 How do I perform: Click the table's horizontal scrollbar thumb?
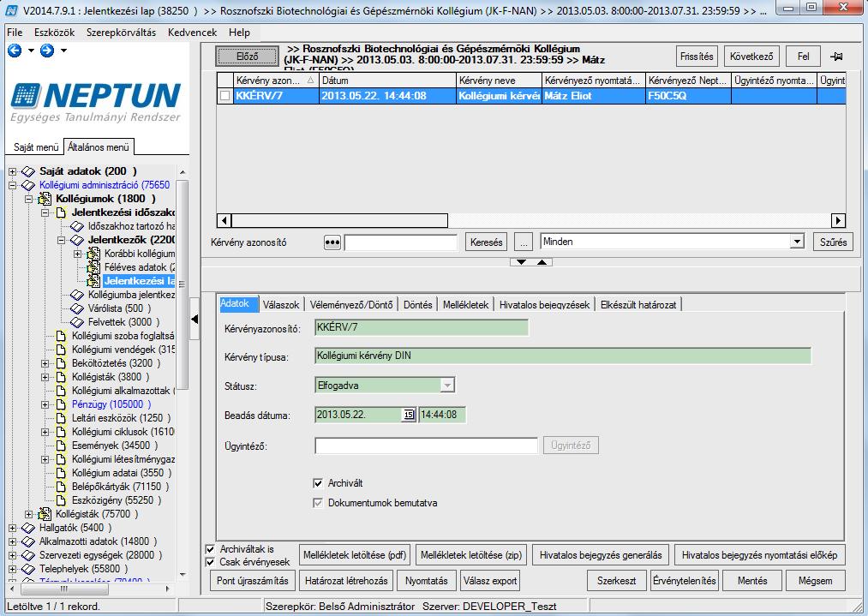(339, 221)
